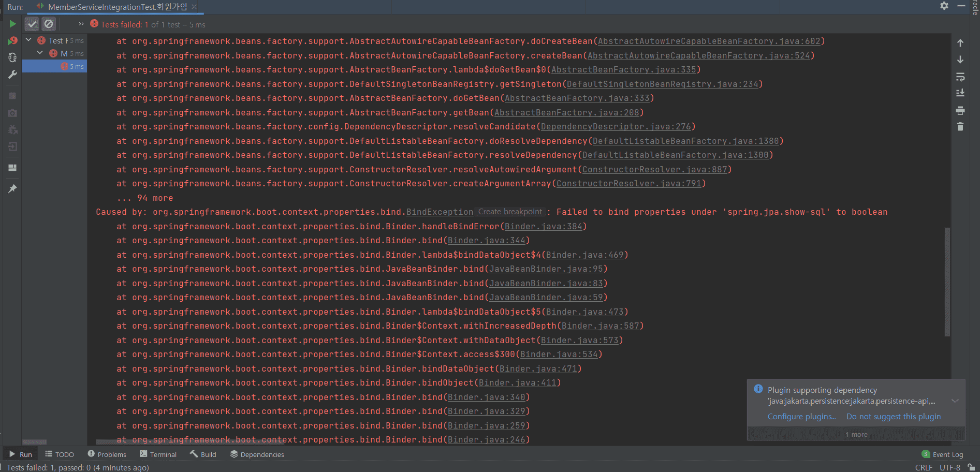Image resolution: width=980 pixels, height=472 pixels.
Task: Open run configuration wrench settings
Action: point(12,75)
